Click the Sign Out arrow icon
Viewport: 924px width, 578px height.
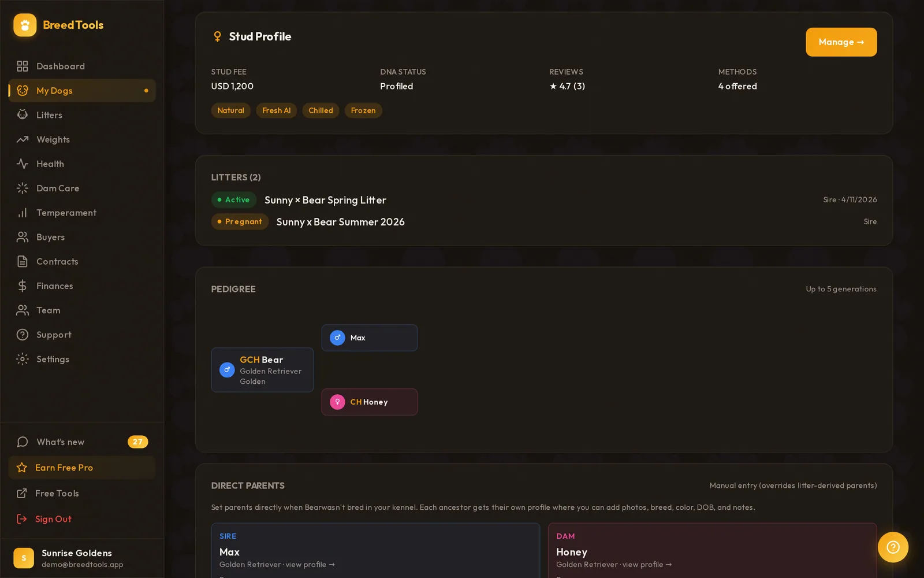22,518
